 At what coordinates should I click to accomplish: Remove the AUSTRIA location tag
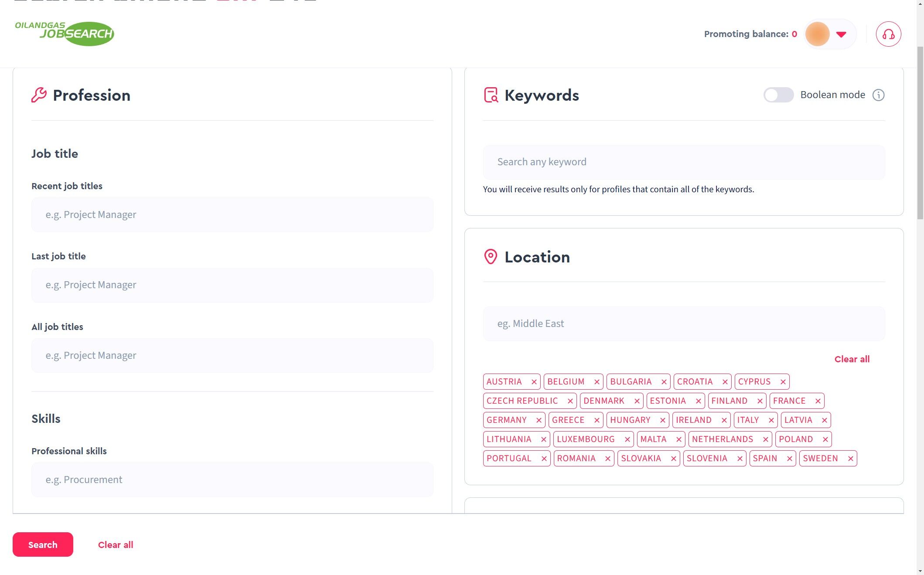(534, 382)
